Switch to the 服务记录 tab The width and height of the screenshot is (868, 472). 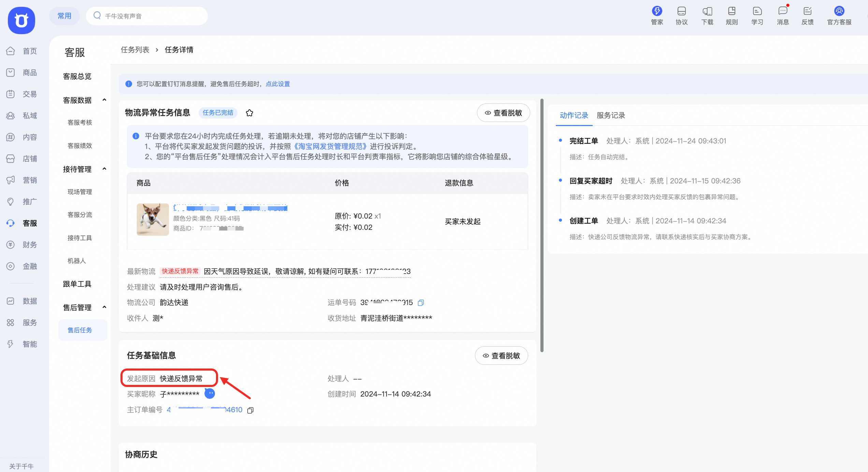pos(610,115)
